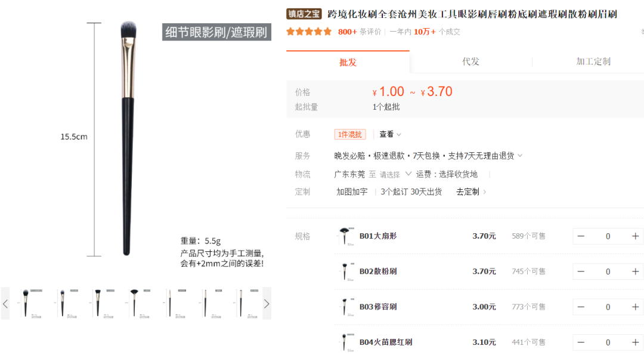Open the 加工定制 tab
The image size is (644, 355).
pos(593,61)
